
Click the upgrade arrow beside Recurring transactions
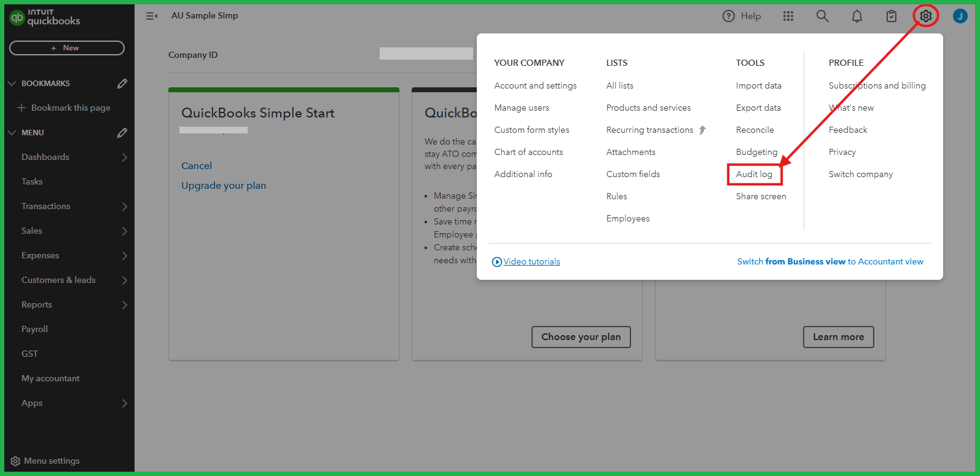(x=702, y=130)
